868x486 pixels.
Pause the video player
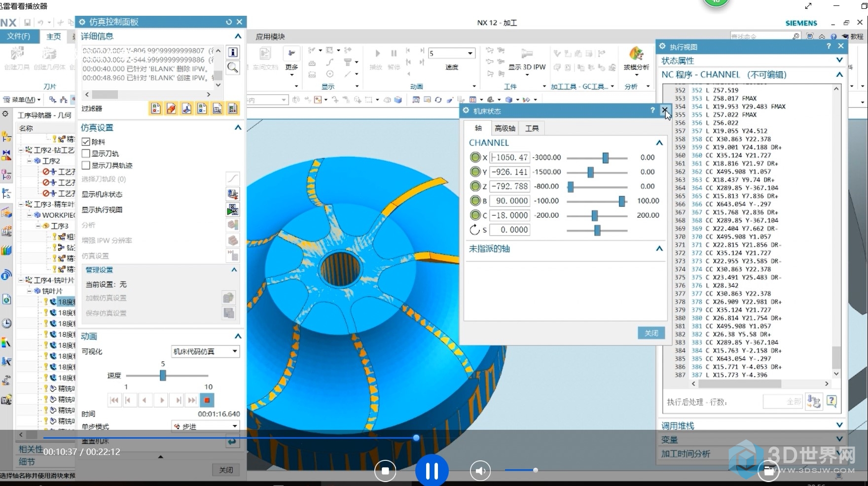[x=432, y=471]
